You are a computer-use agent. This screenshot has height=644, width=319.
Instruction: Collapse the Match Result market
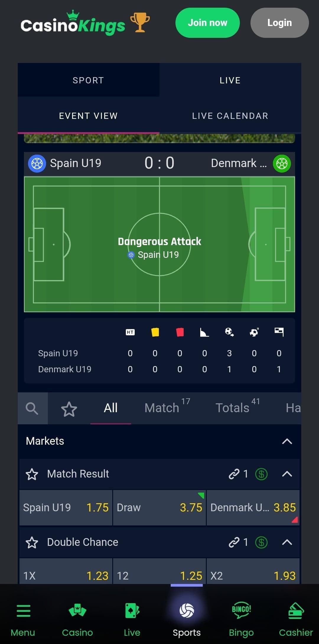point(287,474)
